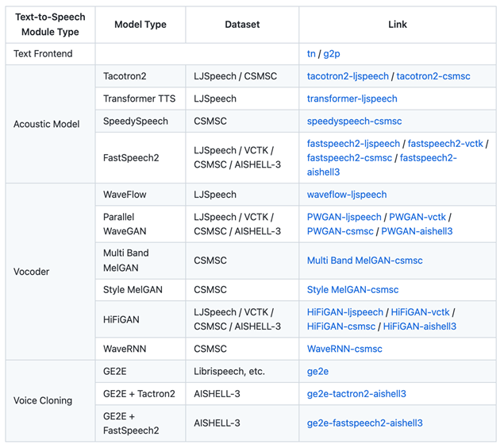Image resolution: width=504 pixels, height=448 pixels.
Task: Open the ge2e-tactron2-aishell3 link
Action: pyautogui.click(x=356, y=394)
